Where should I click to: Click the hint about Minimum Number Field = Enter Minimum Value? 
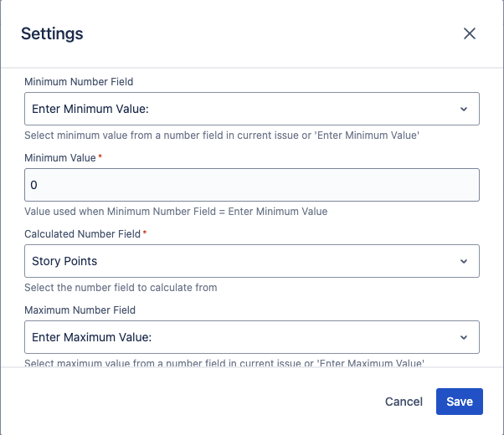click(x=176, y=212)
